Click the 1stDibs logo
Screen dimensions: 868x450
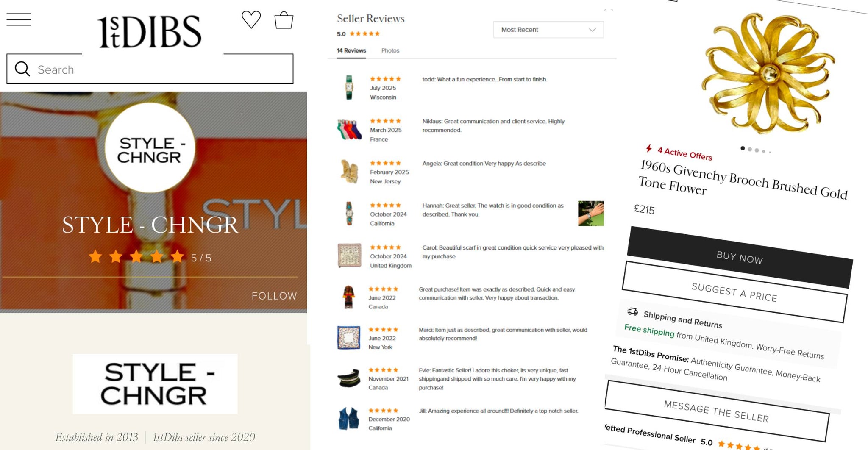[x=149, y=32]
